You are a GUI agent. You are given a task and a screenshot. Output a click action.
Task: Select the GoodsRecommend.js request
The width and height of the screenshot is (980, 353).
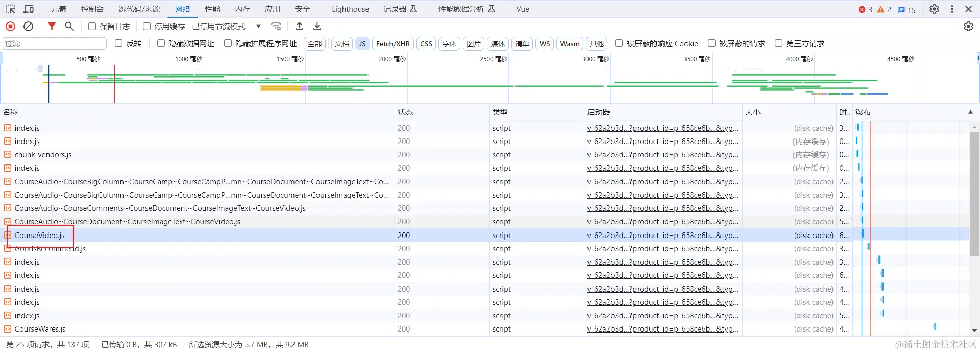50,249
